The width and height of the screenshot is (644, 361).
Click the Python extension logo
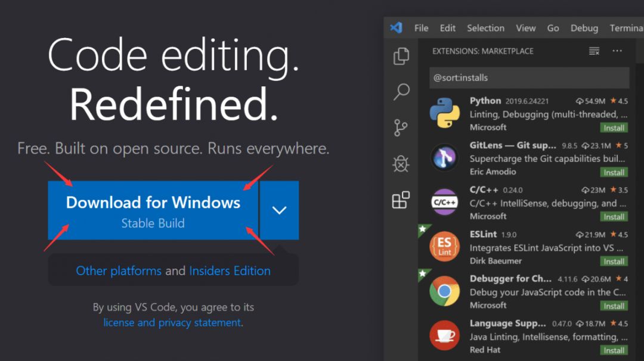tap(444, 113)
